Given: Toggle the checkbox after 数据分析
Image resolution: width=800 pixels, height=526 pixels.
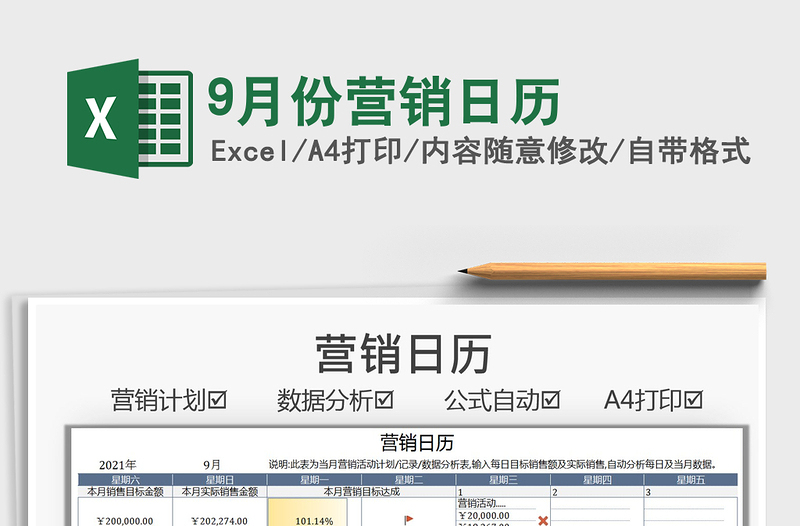Looking at the screenshot, I should [x=384, y=400].
